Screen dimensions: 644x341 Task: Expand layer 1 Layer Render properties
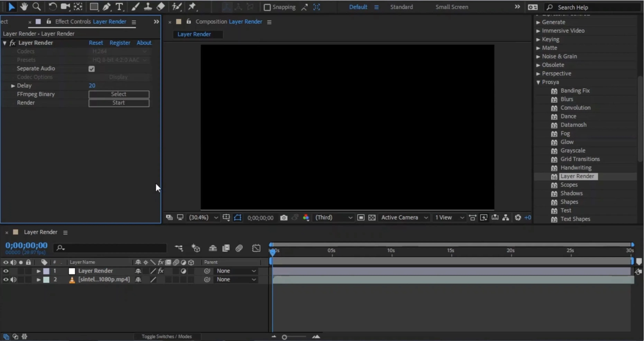pos(39,271)
